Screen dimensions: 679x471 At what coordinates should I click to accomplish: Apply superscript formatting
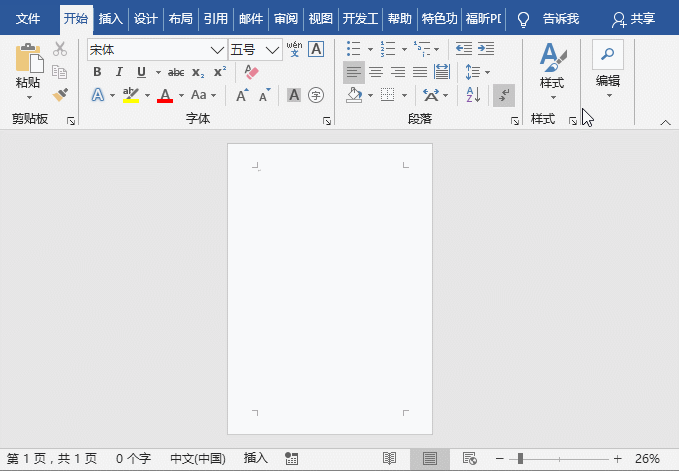(x=220, y=72)
